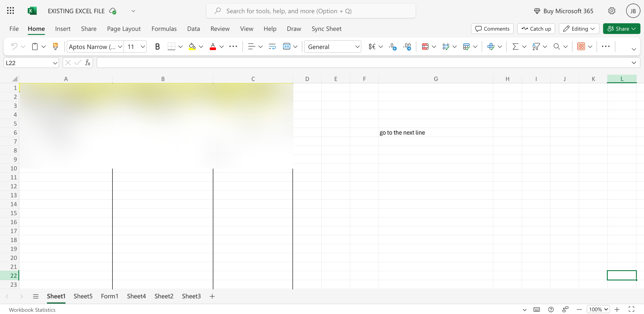Image resolution: width=644 pixels, height=314 pixels.
Task: Expand the General number format dropdown
Action: click(357, 47)
